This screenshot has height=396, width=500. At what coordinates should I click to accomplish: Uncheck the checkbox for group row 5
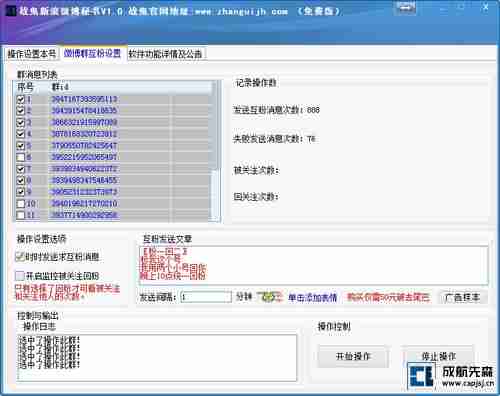pos(21,146)
